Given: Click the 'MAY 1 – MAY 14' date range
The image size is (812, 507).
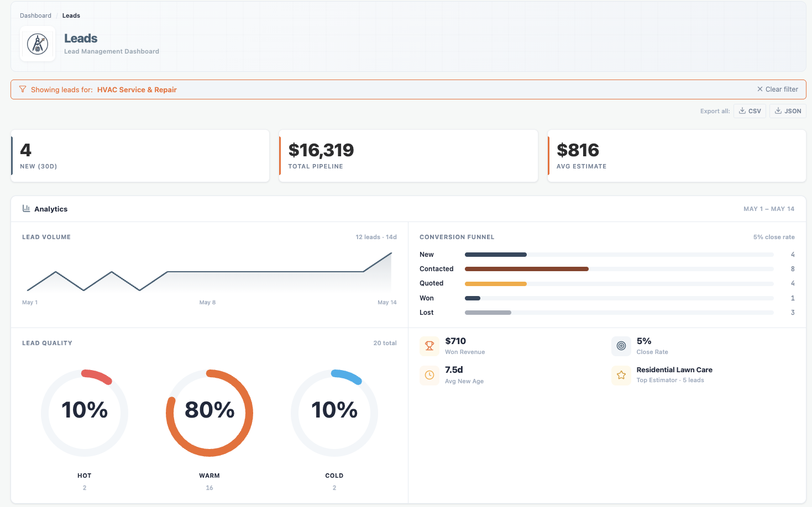Looking at the screenshot, I should tap(769, 209).
